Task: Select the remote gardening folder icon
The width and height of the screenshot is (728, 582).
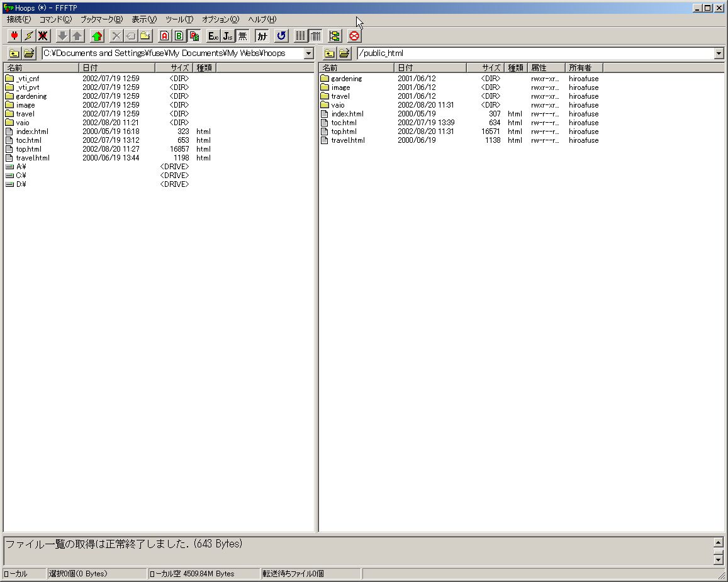Action: coord(325,79)
